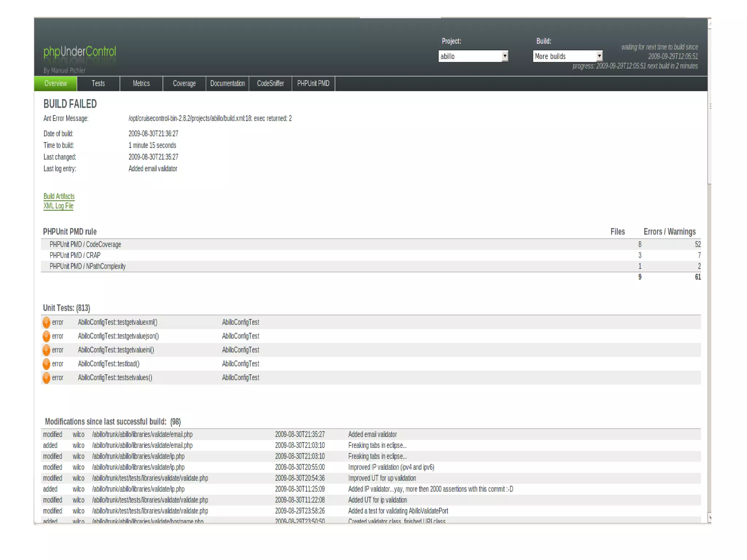The width and height of the screenshot is (747, 560).
Task: Click the Project dropdown arrow button
Action: coord(505,56)
